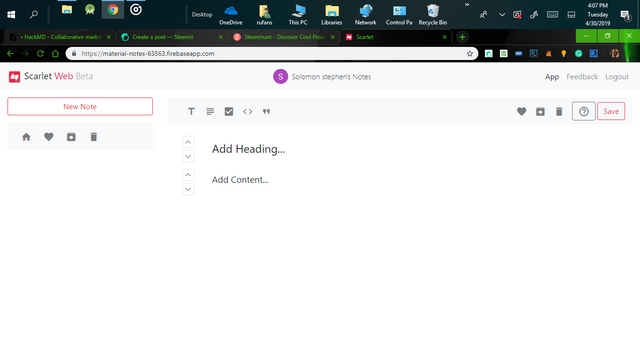Create a New Note
Image resolution: width=640 pixels, height=360 pixels.
coord(80,107)
